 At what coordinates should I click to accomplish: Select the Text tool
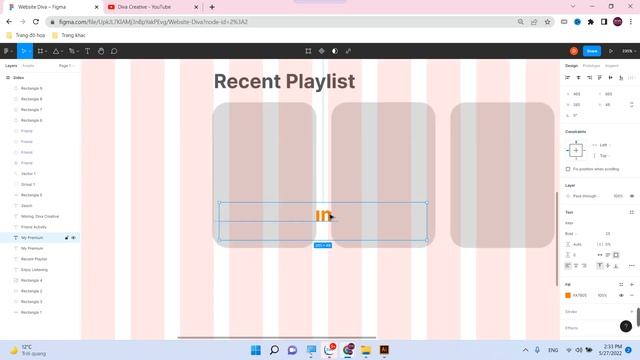(x=87, y=51)
